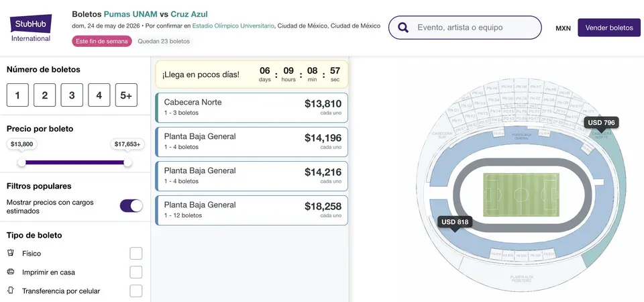Click the Imprimir en casa printer icon
The image size is (644, 302).
pos(11,272)
